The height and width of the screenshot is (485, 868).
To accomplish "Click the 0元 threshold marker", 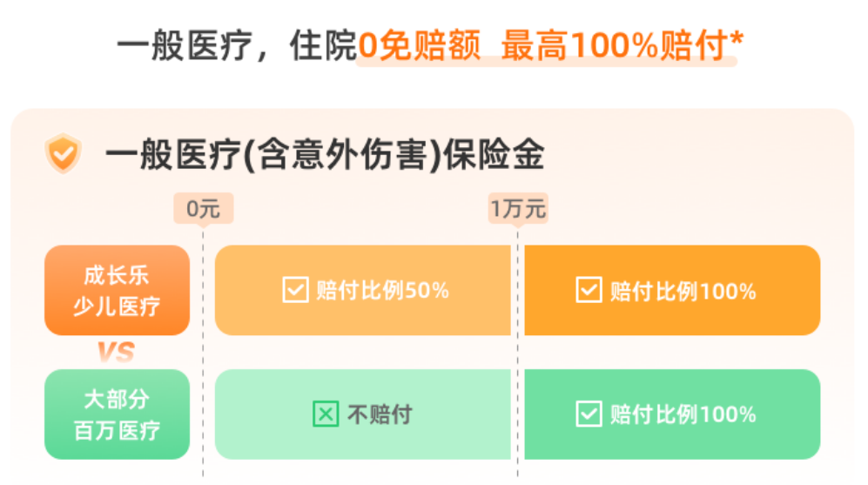I will (204, 209).
